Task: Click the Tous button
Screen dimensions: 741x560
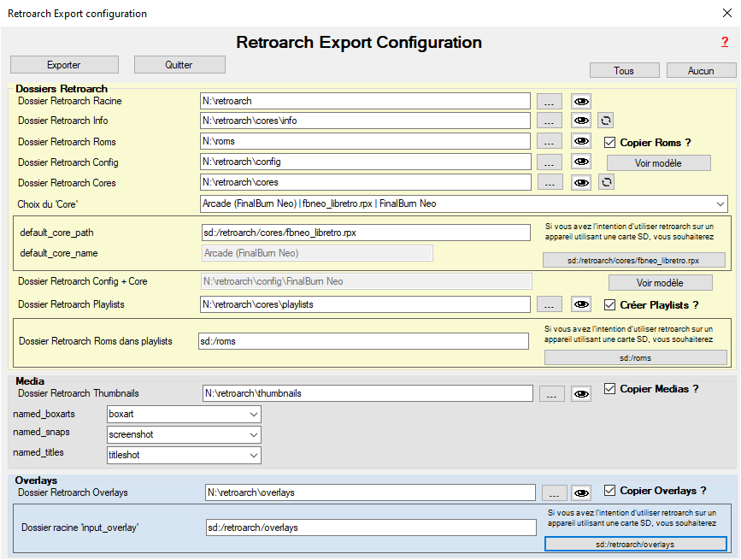Action: point(624,71)
